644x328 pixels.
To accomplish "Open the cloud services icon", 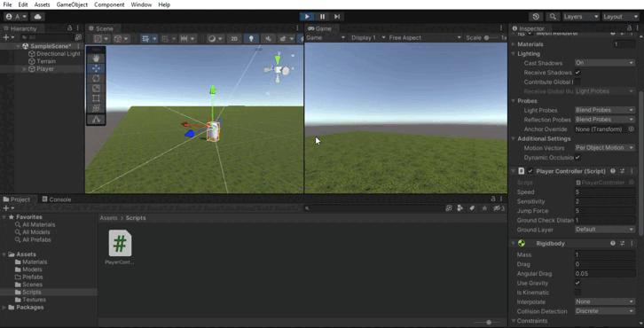I will point(38,17).
